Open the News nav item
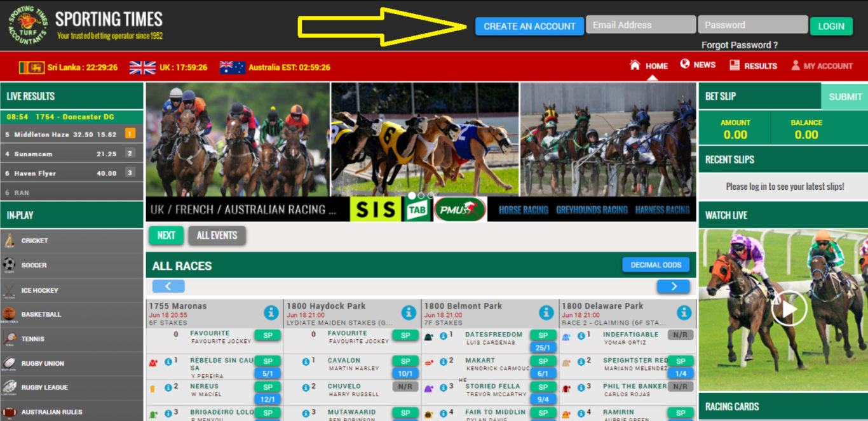The image size is (868, 421). [698, 65]
